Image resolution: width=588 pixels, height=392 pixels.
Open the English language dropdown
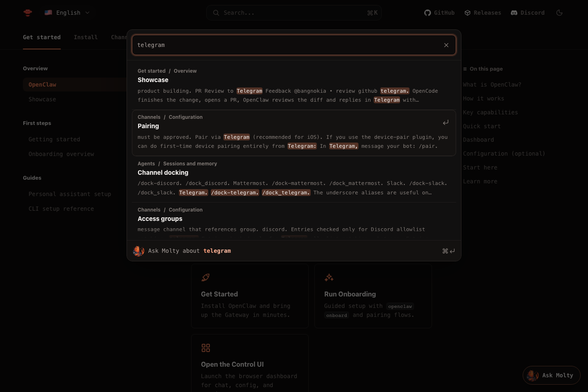pyautogui.click(x=67, y=13)
